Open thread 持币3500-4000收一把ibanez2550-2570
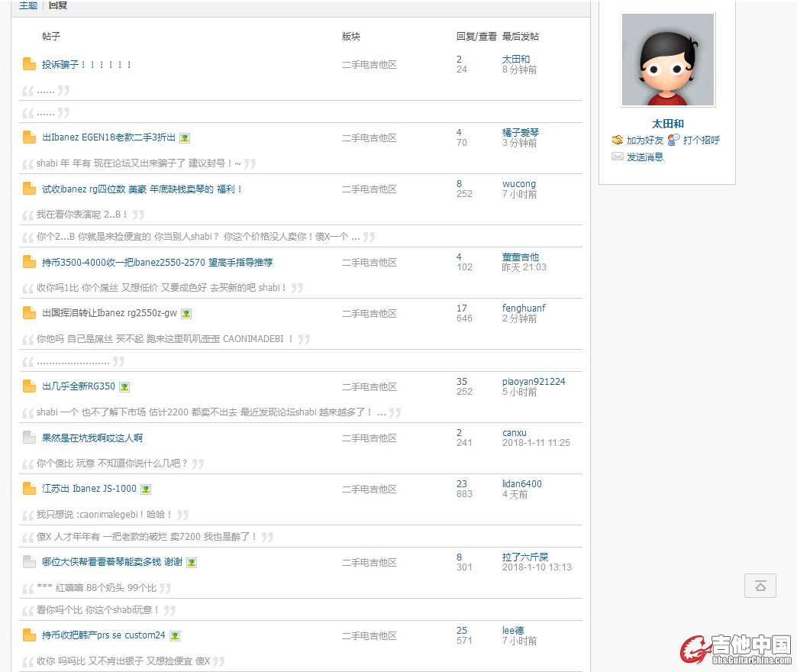The image size is (797, 672). 157,262
